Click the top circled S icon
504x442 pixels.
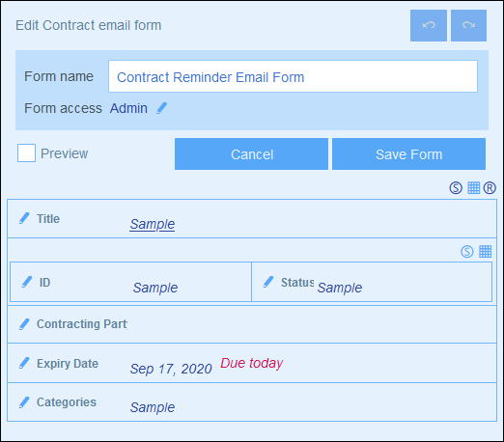(456, 187)
